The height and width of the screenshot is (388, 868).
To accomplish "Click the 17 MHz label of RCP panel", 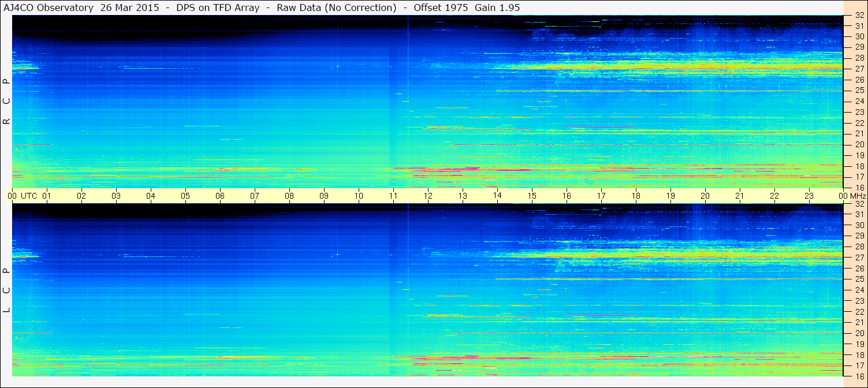I will coord(859,177).
